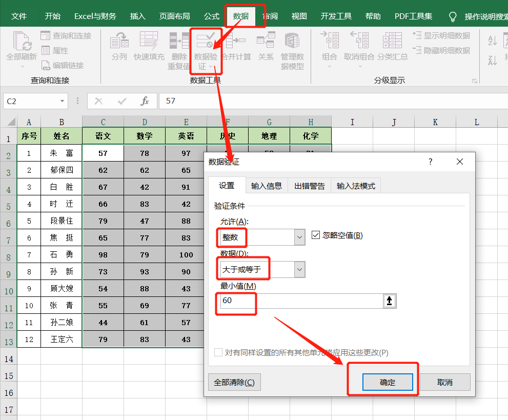The image size is (508, 420).
Task: Click the 确定 button
Action: pyautogui.click(x=389, y=382)
